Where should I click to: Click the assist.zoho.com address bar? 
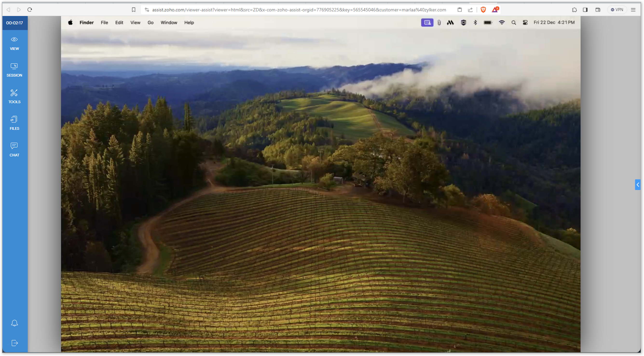pyautogui.click(x=299, y=10)
